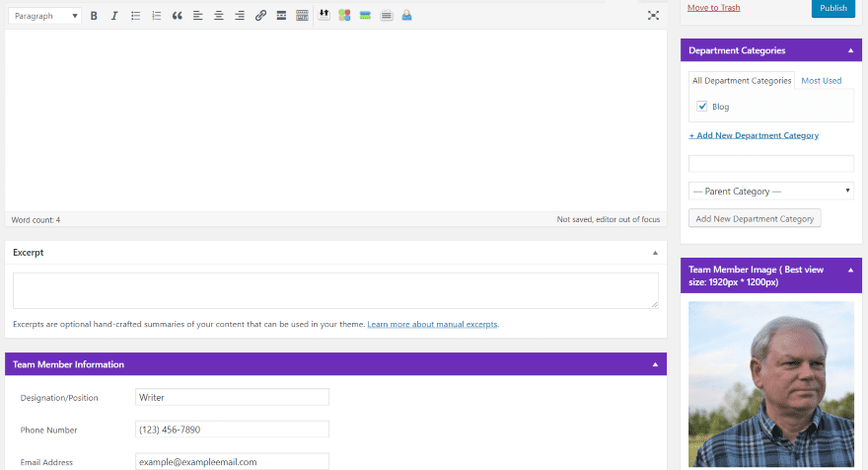Screen dimensions: 868x470
Task: Align text right
Action: [x=239, y=16]
